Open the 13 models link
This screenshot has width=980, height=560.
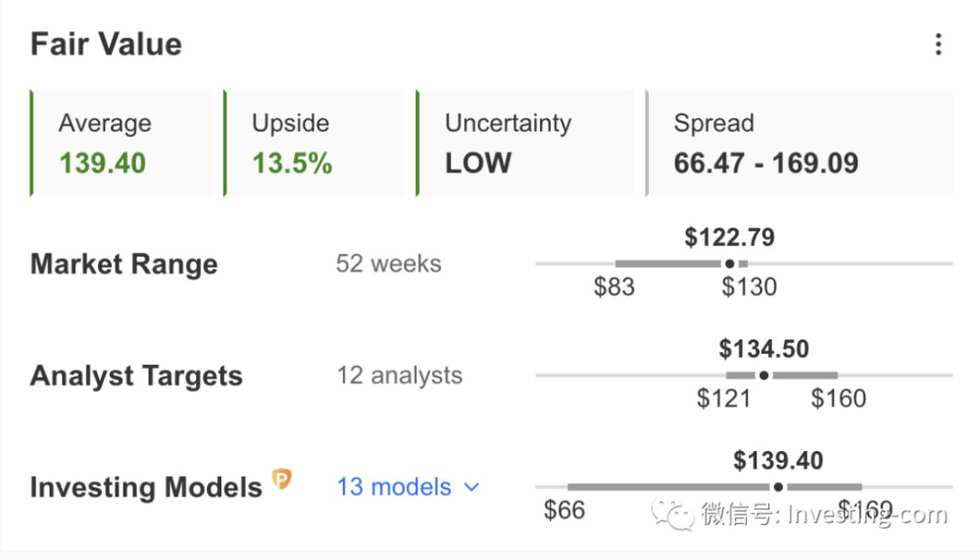394,486
